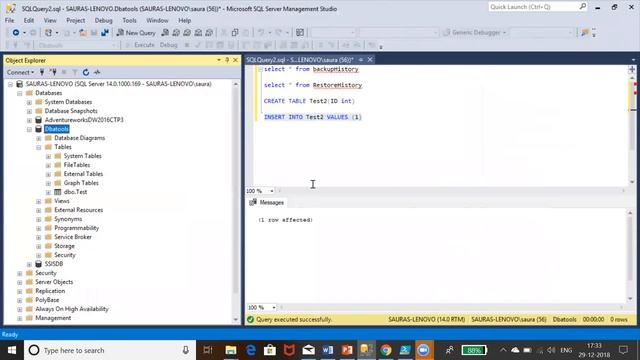Expand the AdventureworksDW2016CTP3 database
Image resolution: width=640 pixels, height=360 pixels.
pyautogui.click(x=29, y=120)
